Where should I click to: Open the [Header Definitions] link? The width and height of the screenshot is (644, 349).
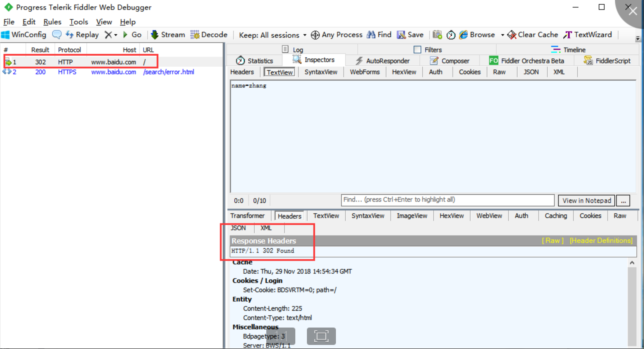click(x=601, y=241)
